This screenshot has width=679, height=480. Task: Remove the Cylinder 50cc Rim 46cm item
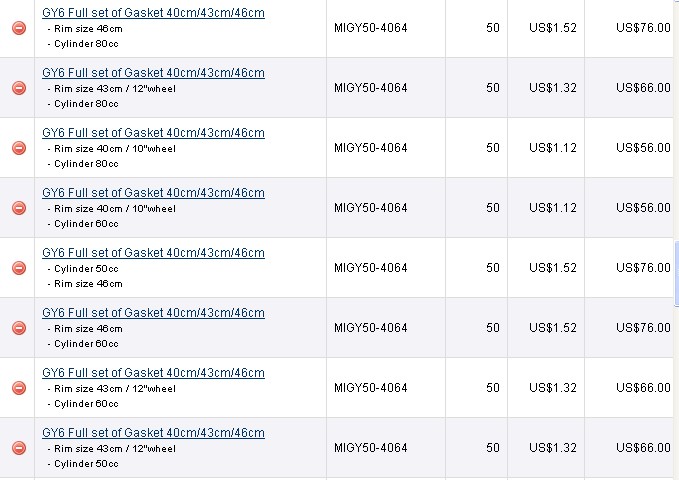point(19,268)
